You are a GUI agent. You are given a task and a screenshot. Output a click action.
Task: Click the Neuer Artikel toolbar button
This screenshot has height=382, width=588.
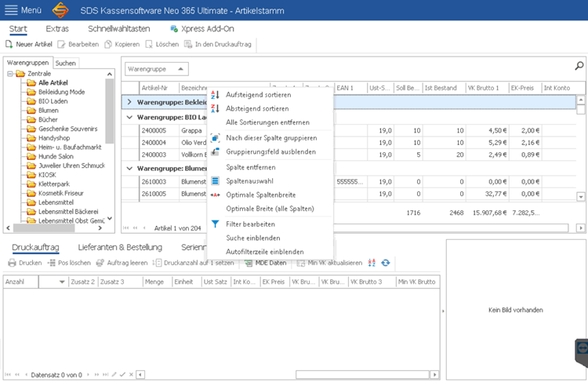tap(29, 44)
